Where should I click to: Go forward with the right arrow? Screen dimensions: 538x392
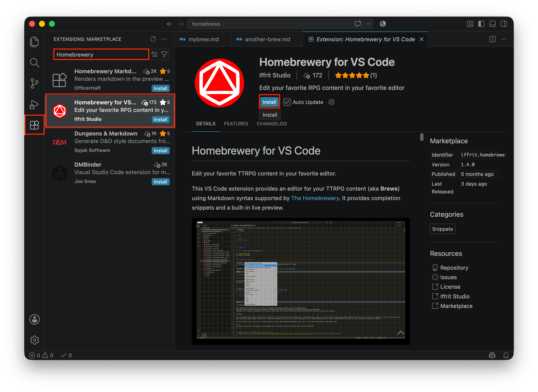181,24
